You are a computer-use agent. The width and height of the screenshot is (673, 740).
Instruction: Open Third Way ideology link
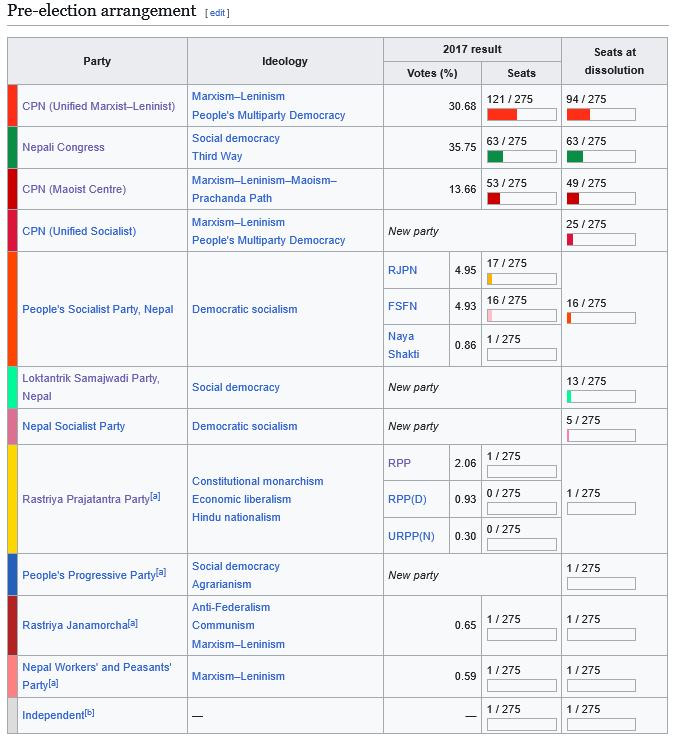(217, 156)
